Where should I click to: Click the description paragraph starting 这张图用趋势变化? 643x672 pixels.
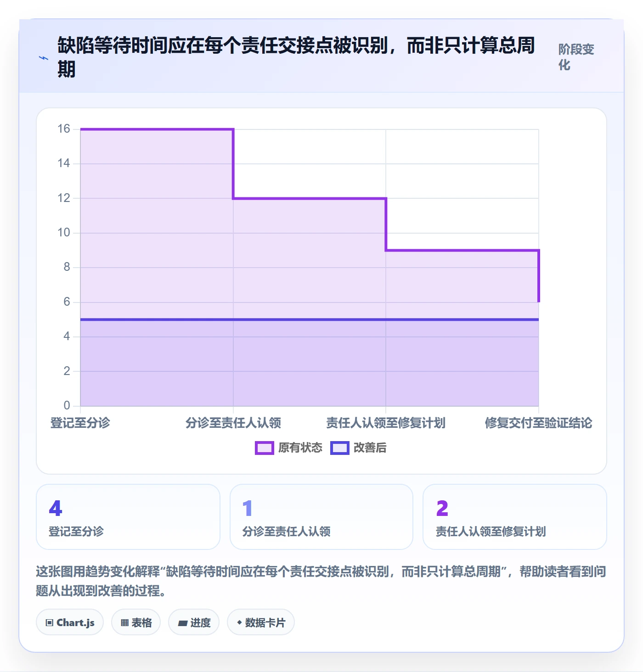coord(321,581)
